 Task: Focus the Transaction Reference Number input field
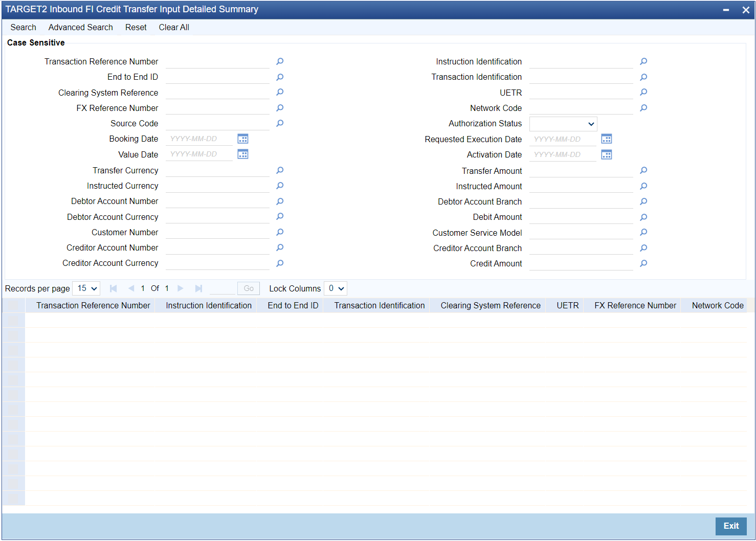217,61
